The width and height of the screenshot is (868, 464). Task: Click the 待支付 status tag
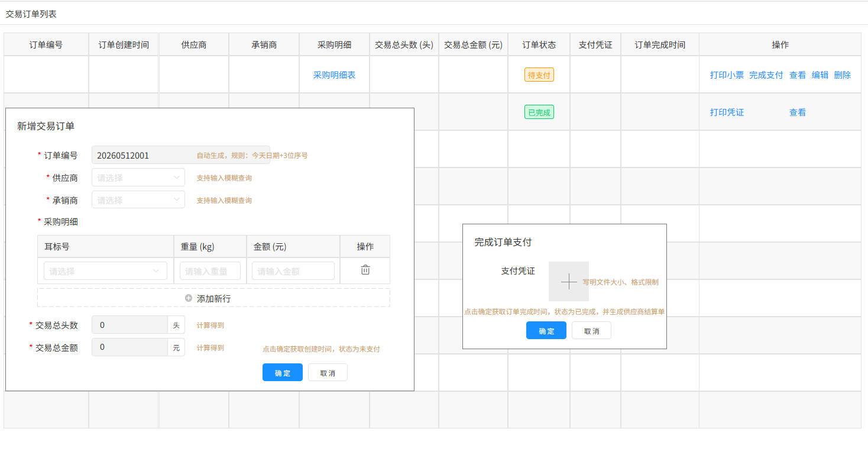tap(539, 75)
